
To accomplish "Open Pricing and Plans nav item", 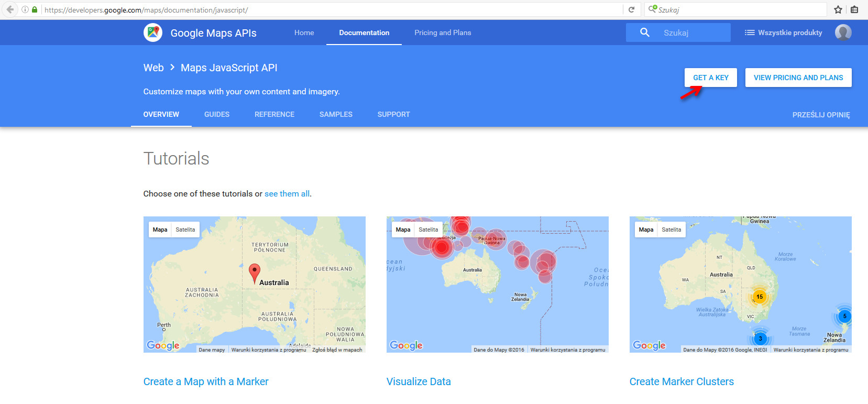I will coord(443,32).
